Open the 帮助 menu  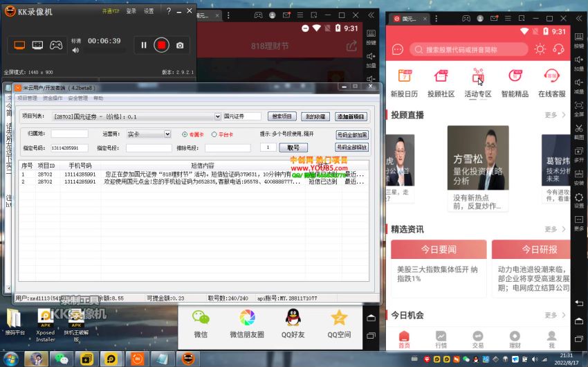[98, 98]
